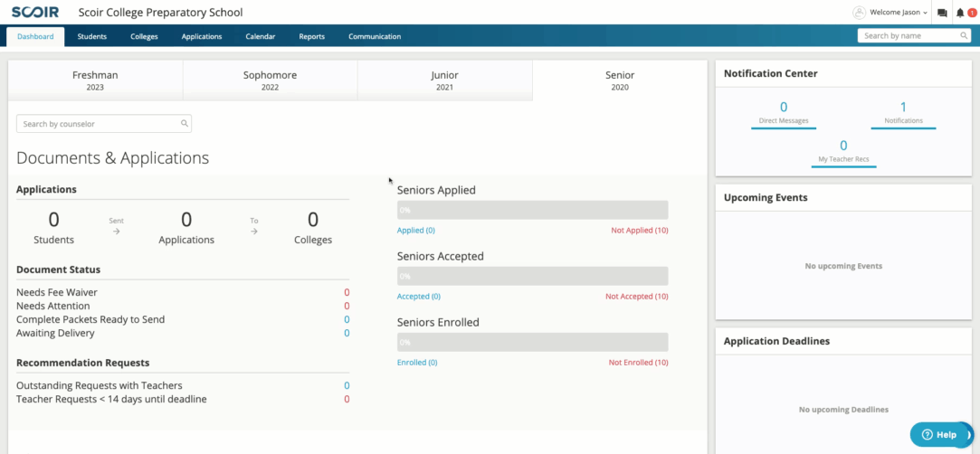
Task: Select the Senior 2020 tab
Action: [x=620, y=80]
